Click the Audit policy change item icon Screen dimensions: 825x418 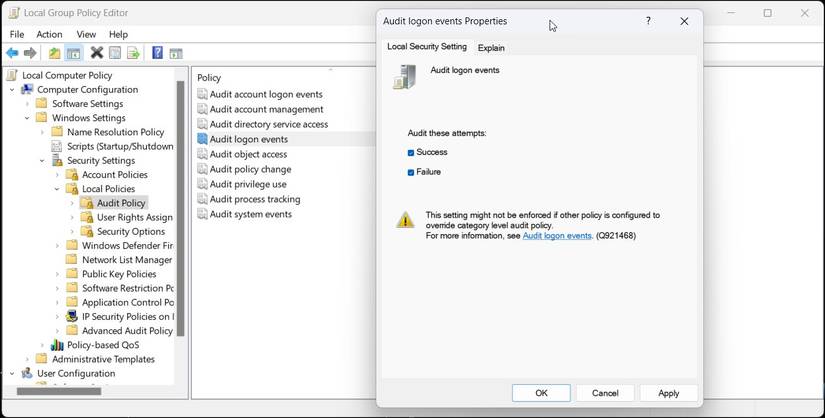[x=202, y=169]
